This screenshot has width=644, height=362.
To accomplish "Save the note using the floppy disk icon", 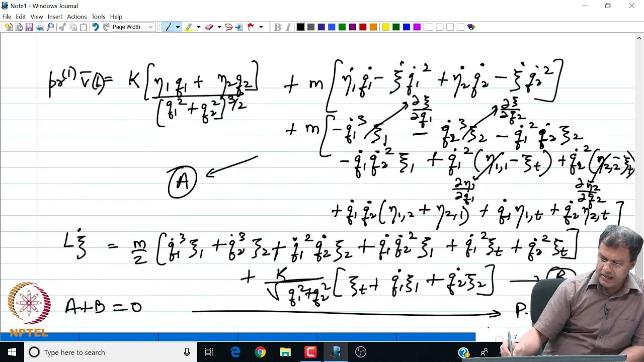I will 29,27.
